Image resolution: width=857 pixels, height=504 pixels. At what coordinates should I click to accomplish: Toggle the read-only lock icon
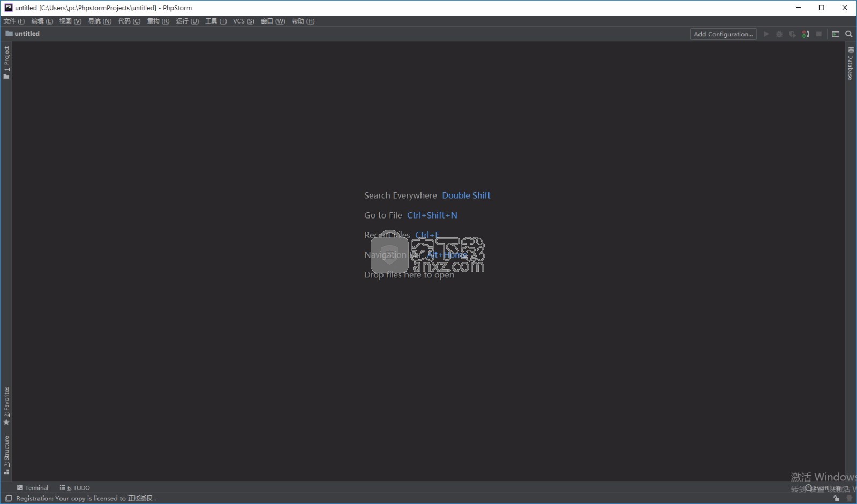[x=837, y=498]
